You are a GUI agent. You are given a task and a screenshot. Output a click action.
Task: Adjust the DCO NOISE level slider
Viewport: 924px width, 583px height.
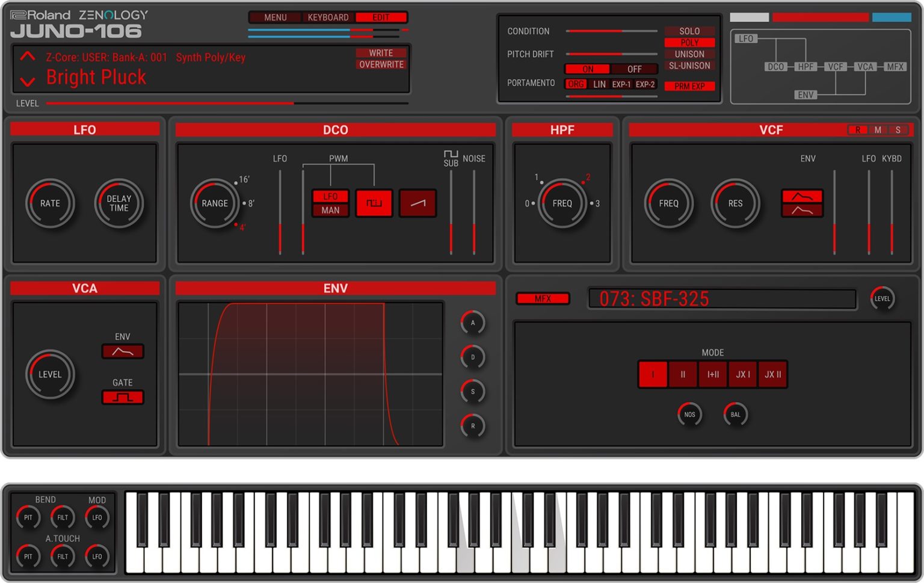click(474, 212)
